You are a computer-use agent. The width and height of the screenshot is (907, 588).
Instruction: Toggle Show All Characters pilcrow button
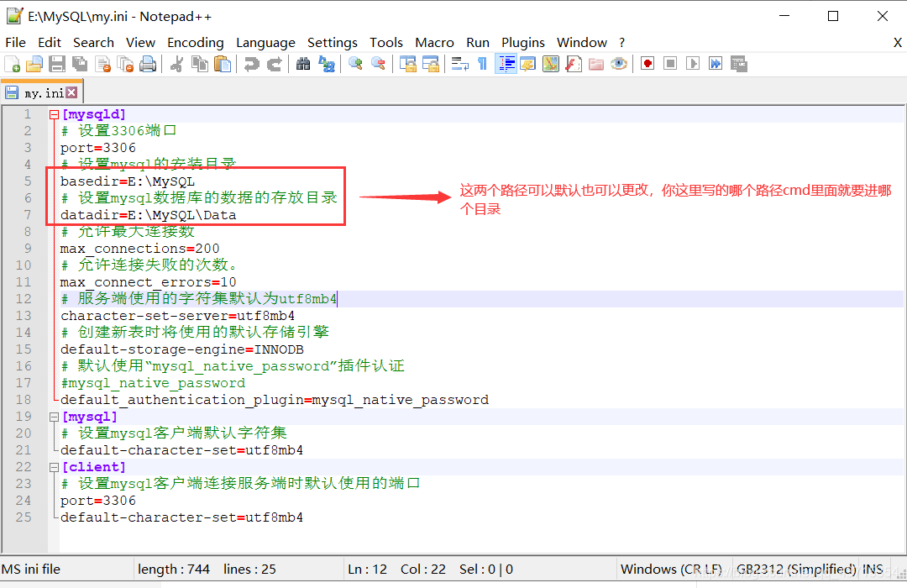(x=482, y=64)
